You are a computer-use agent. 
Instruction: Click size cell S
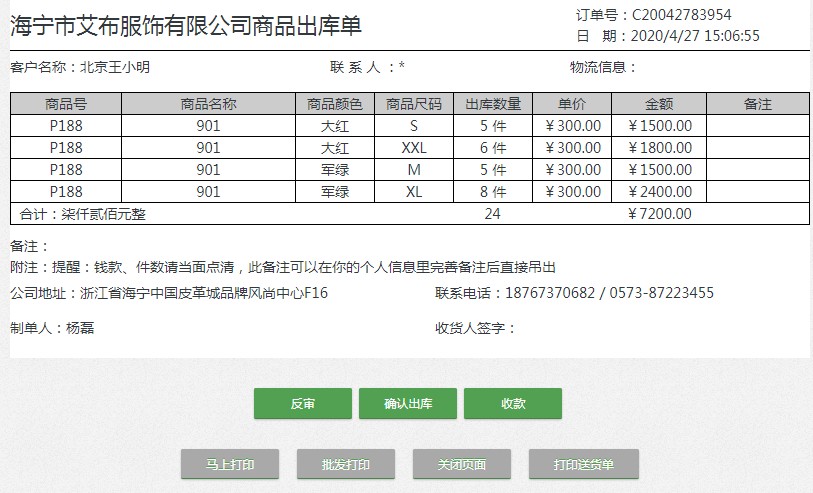(414, 126)
